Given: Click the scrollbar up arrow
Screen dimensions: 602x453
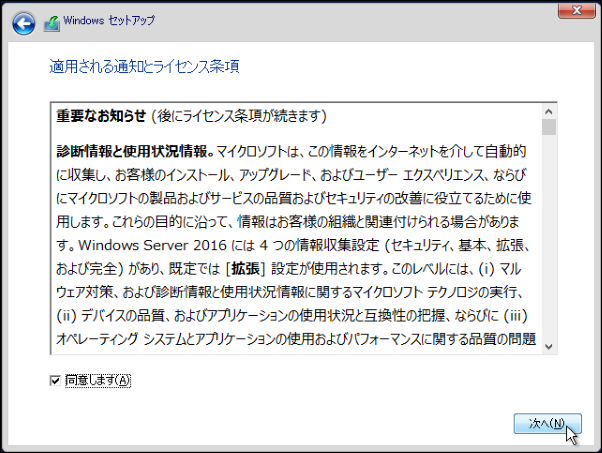Looking at the screenshot, I should coord(549,111).
